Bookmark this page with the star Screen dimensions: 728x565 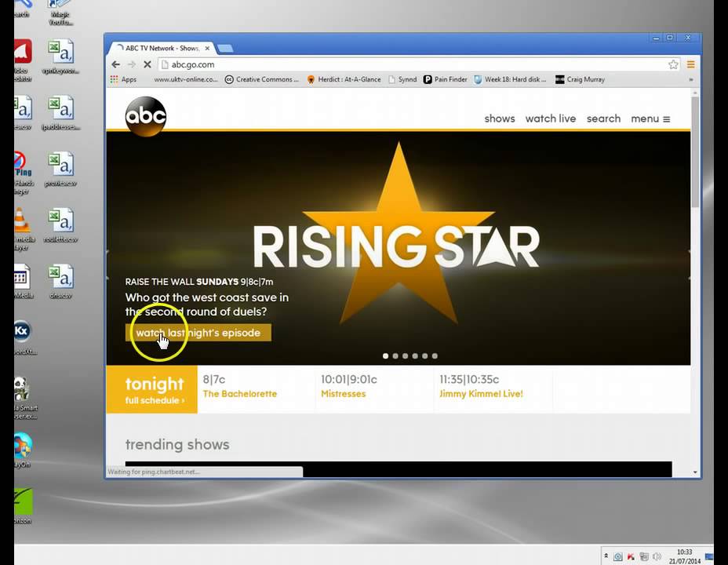(673, 64)
